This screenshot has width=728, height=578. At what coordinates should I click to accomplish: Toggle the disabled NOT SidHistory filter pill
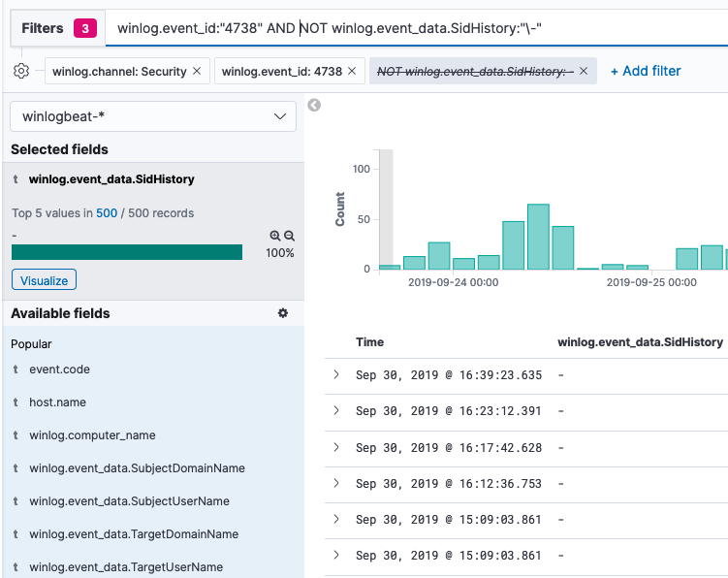pos(475,71)
